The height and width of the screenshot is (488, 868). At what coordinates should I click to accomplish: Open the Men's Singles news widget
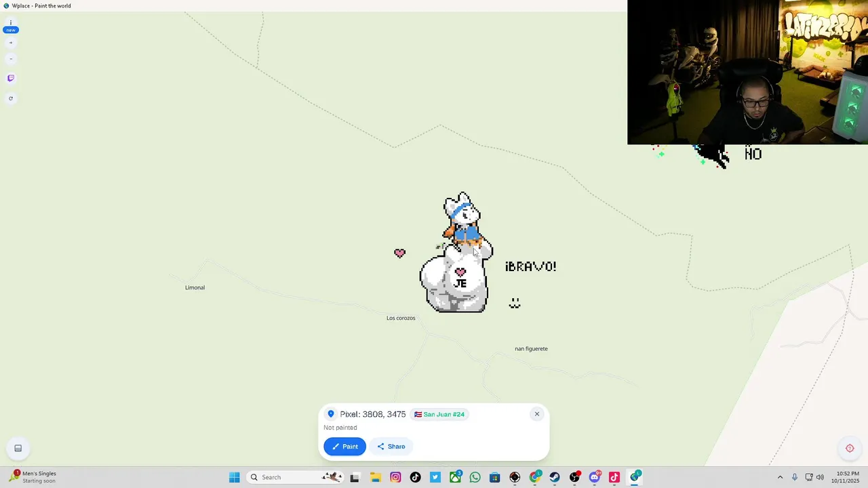pyautogui.click(x=32, y=477)
